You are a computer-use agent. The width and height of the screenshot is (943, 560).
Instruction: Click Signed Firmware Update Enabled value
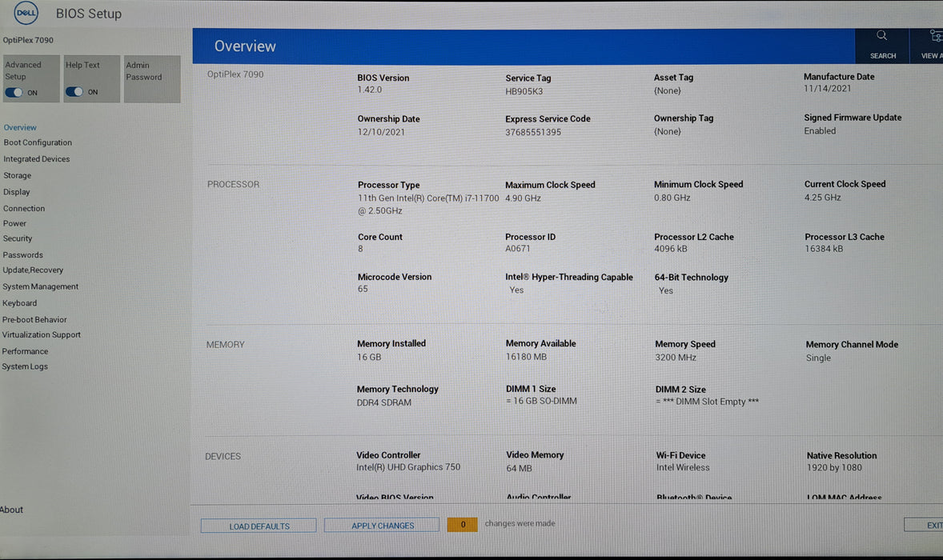pyautogui.click(x=820, y=131)
